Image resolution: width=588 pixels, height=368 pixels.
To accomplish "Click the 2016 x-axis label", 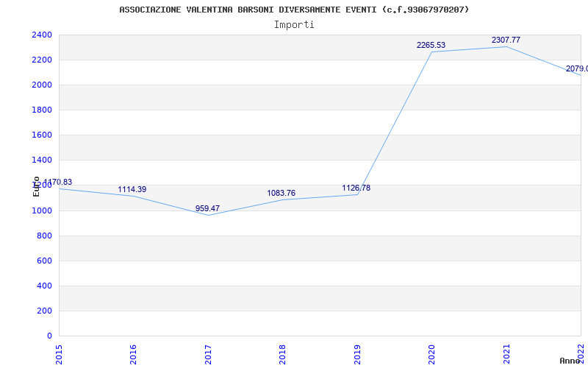I will pos(134,355).
